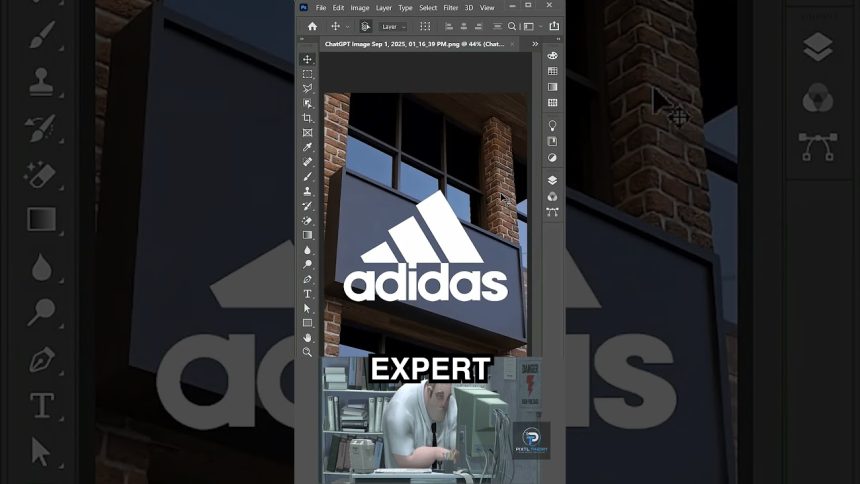Go to the Home screen
Screen dimensions: 860x484
tap(312, 26)
